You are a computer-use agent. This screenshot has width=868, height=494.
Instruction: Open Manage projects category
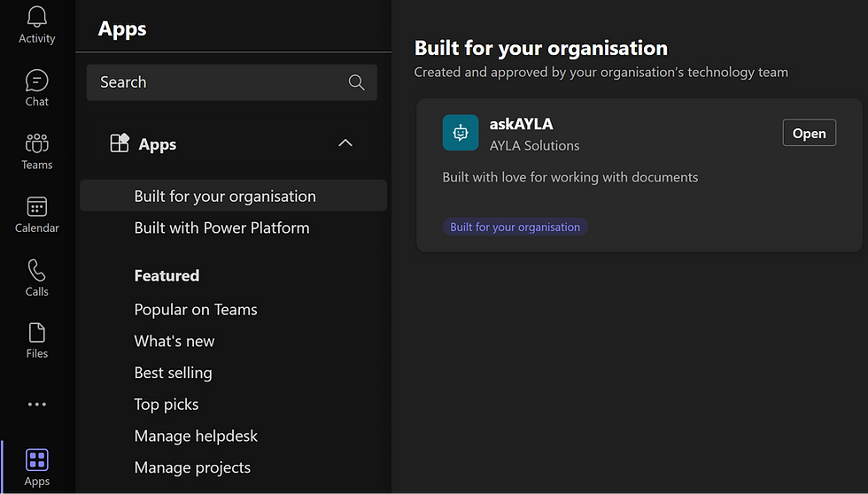click(x=192, y=468)
